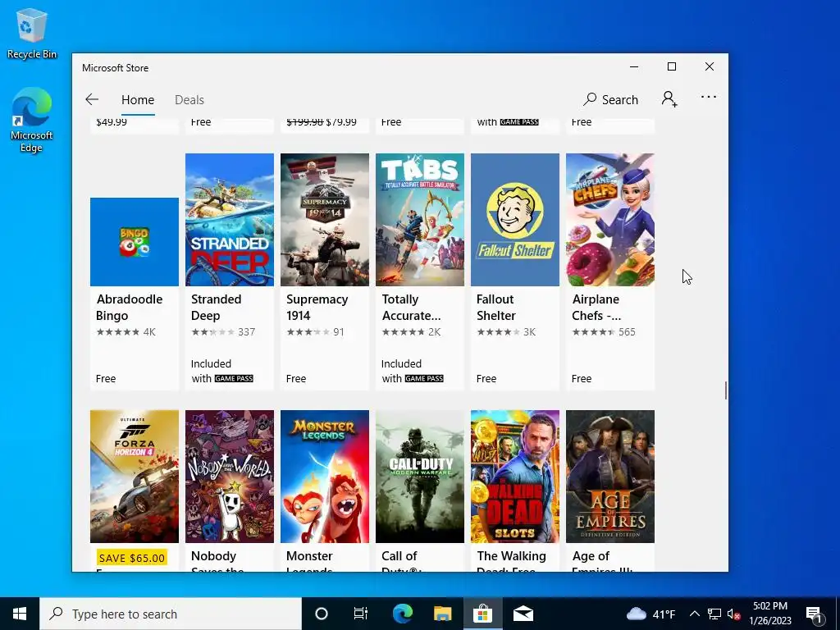Click Supremacy 1914's 91 ratings stars
840x630 pixels.
click(x=308, y=332)
